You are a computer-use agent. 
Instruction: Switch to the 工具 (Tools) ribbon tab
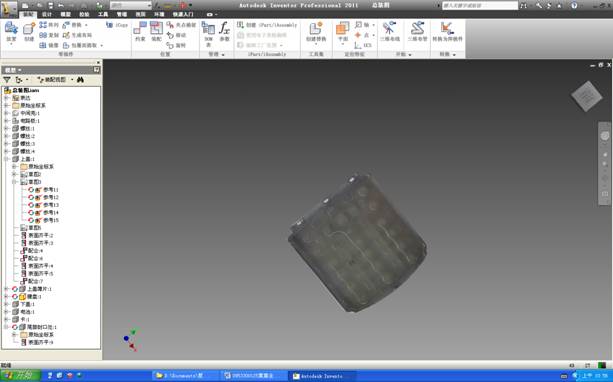pos(103,14)
